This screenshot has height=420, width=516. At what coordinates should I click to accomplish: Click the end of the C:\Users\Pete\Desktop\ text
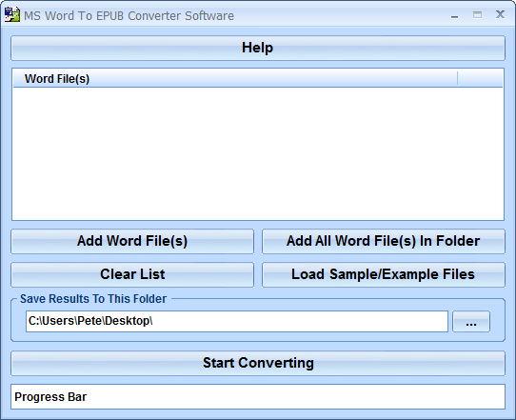[x=153, y=321]
